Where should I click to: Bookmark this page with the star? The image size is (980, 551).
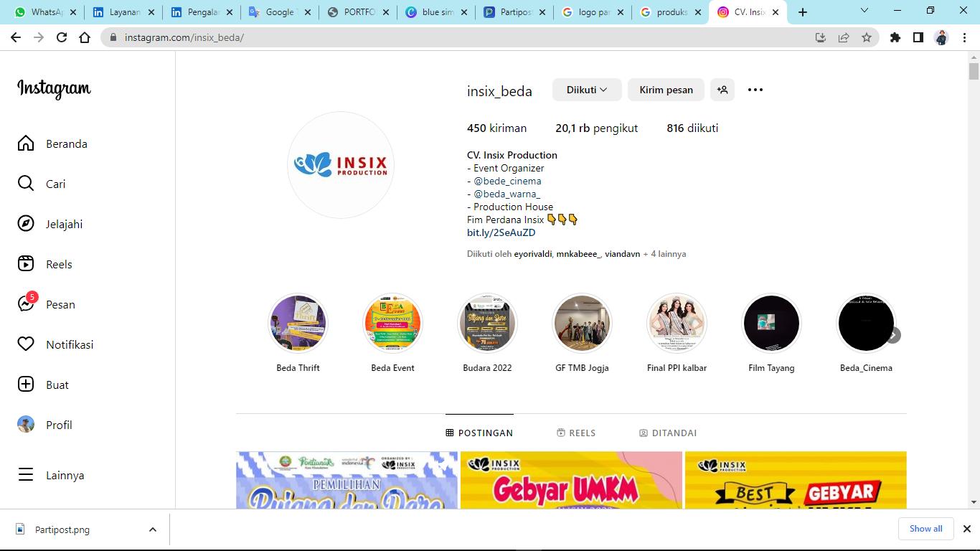867,37
